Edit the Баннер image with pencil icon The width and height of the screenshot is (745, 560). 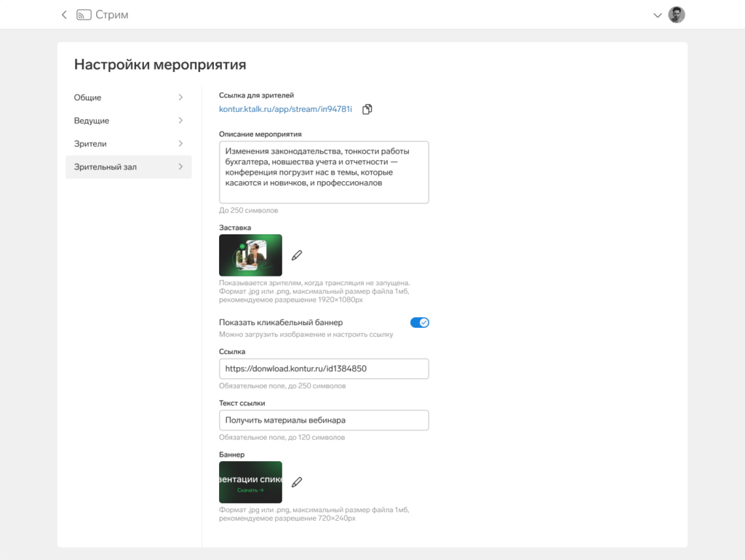[297, 482]
